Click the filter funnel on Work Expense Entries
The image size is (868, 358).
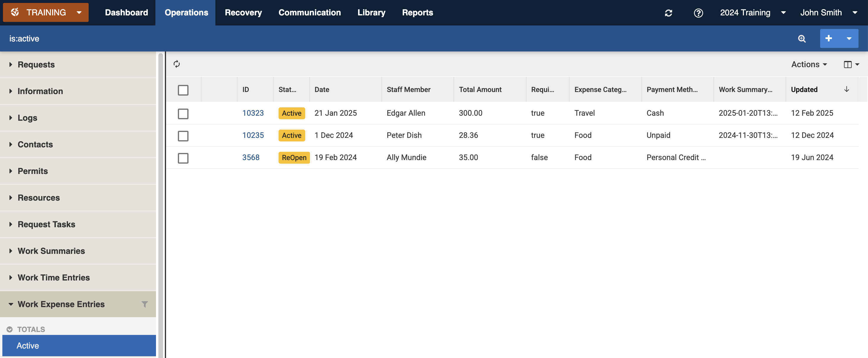(x=144, y=304)
